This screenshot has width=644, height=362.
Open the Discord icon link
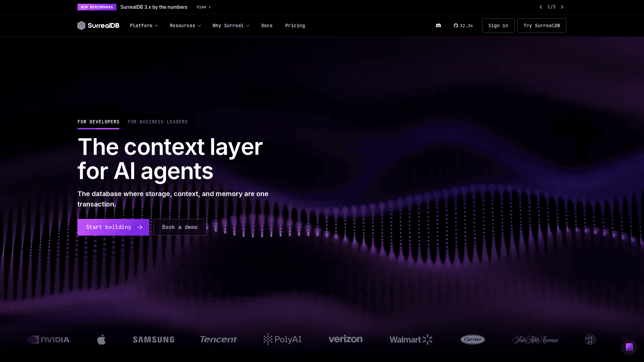click(438, 25)
